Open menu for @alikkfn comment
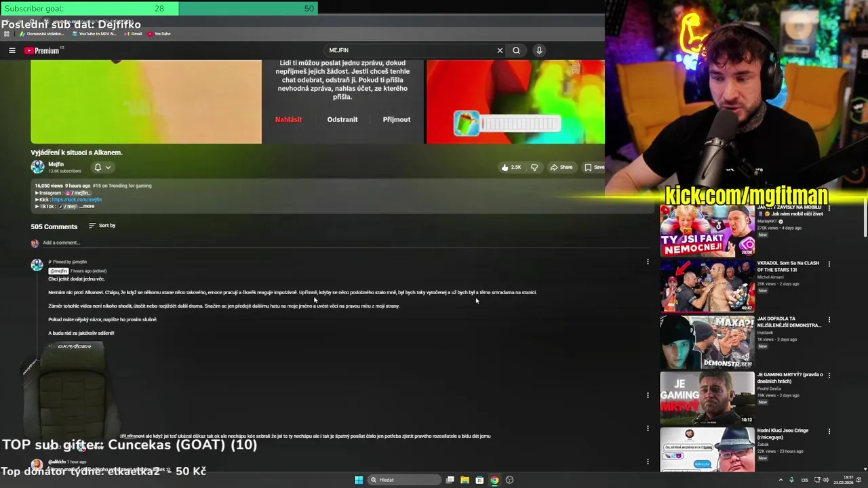The image size is (868, 488). [648, 462]
